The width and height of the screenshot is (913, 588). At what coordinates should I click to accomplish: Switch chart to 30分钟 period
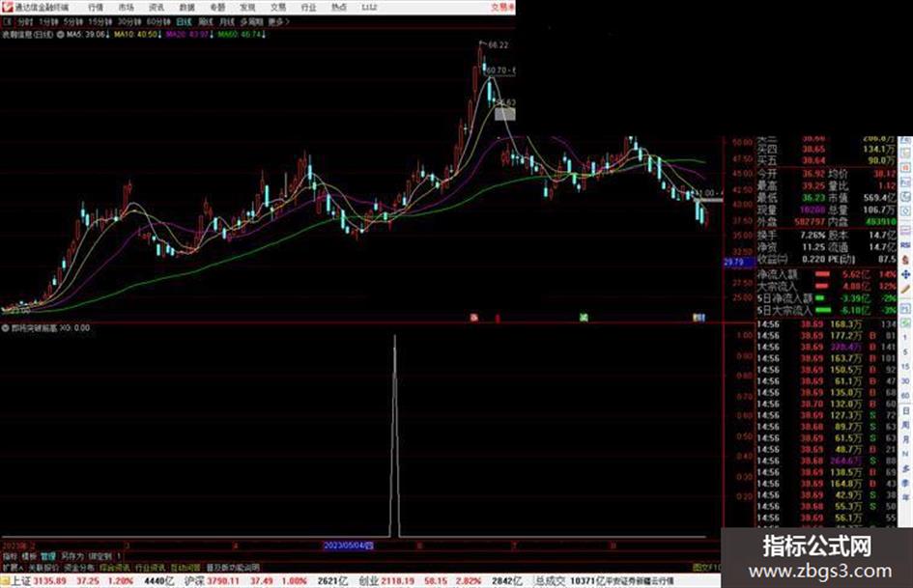coord(129,21)
